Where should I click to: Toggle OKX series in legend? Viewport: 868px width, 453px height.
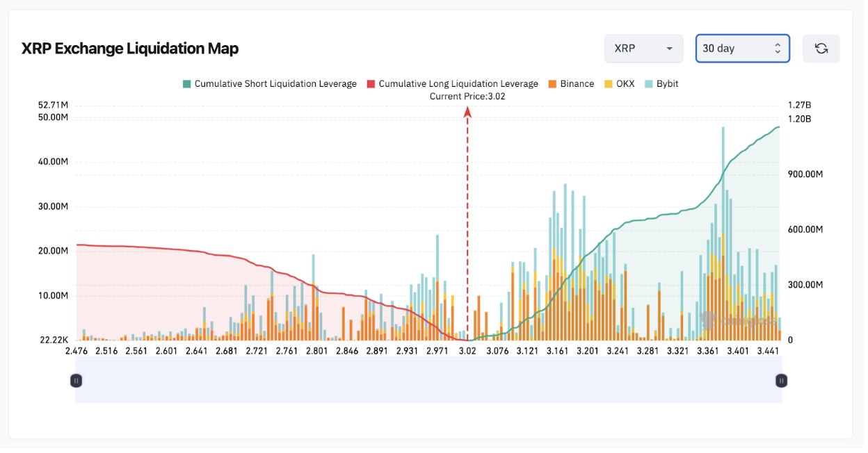pos(619,84)
